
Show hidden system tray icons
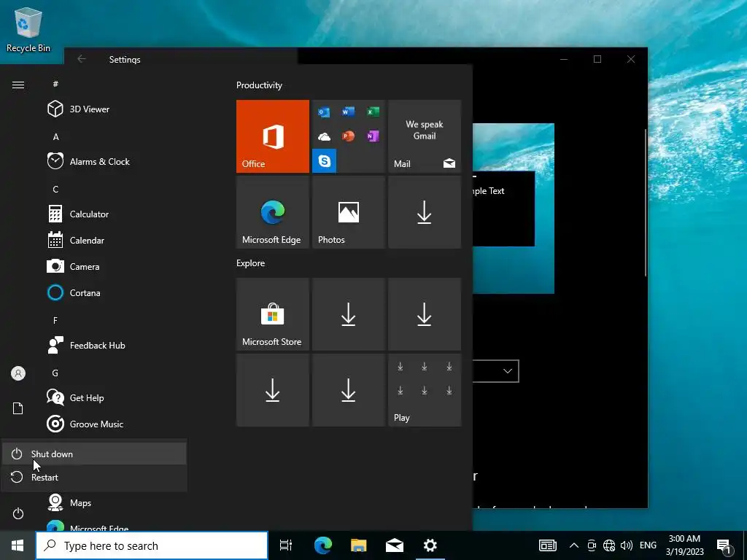[x=574, y=545]
